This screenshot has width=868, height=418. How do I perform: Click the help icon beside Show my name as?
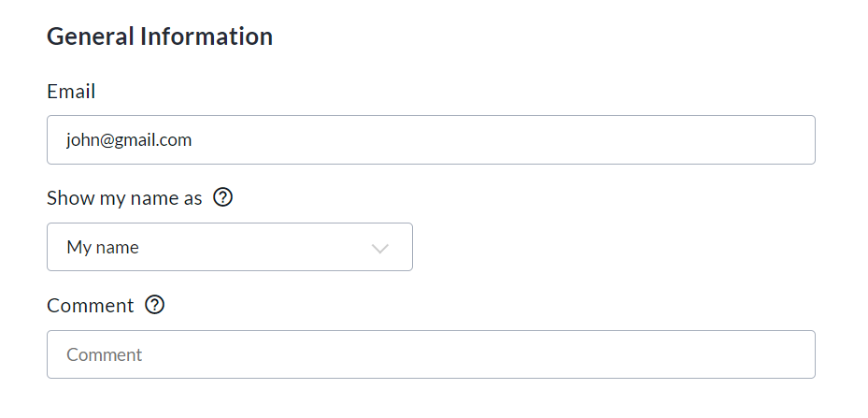[x=222, y=198]
